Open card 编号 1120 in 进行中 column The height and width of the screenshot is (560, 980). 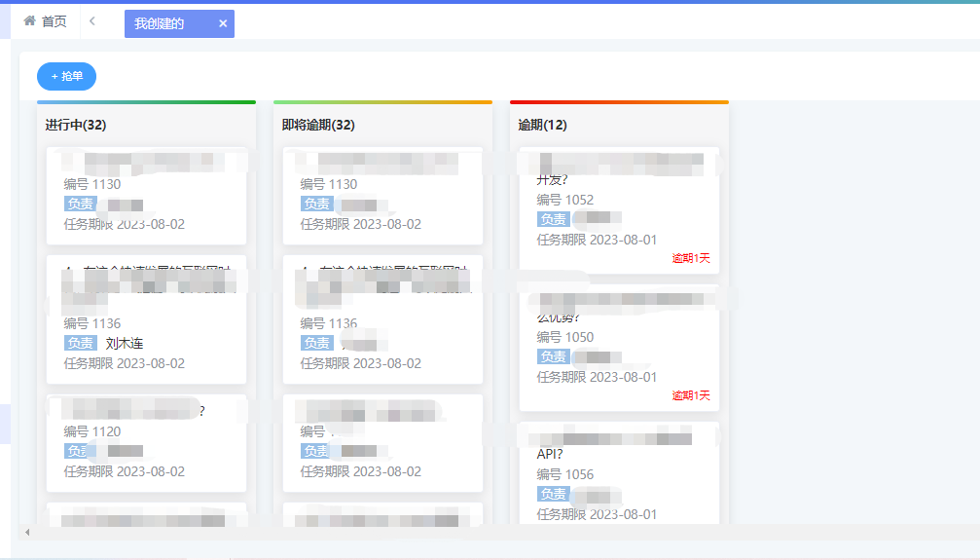click(146, 443)
